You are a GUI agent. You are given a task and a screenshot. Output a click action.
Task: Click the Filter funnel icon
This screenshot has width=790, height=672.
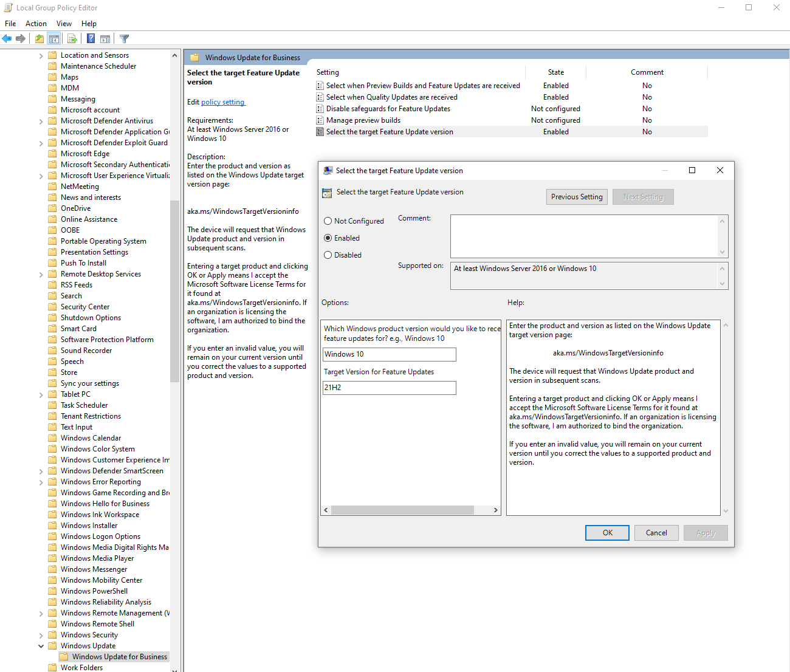pos(125,39)
